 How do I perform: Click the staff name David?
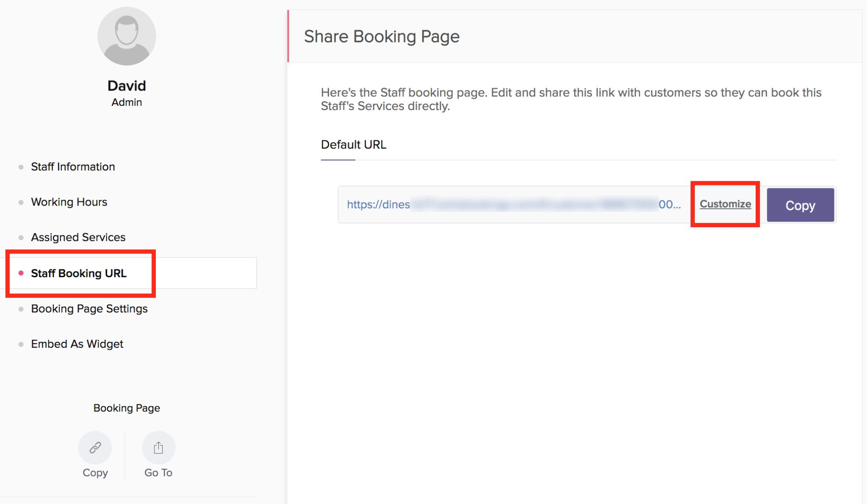point(127,86)
